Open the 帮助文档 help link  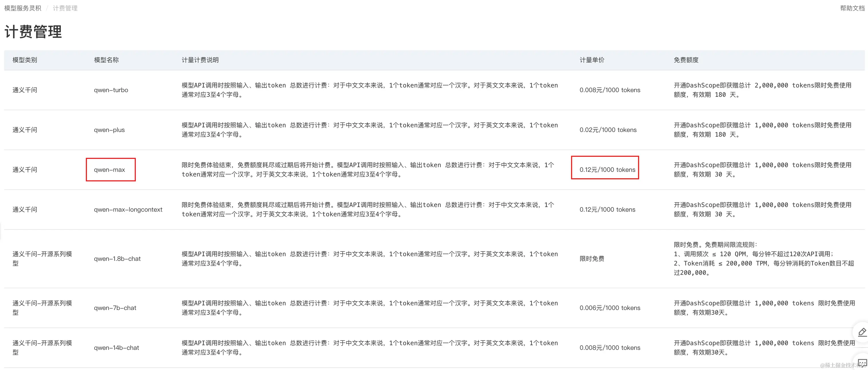(x=852, y=8)
